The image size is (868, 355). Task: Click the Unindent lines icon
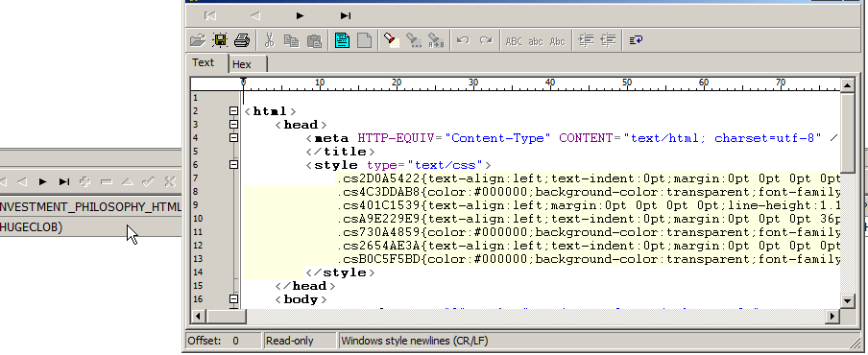(x=608, y=39)
